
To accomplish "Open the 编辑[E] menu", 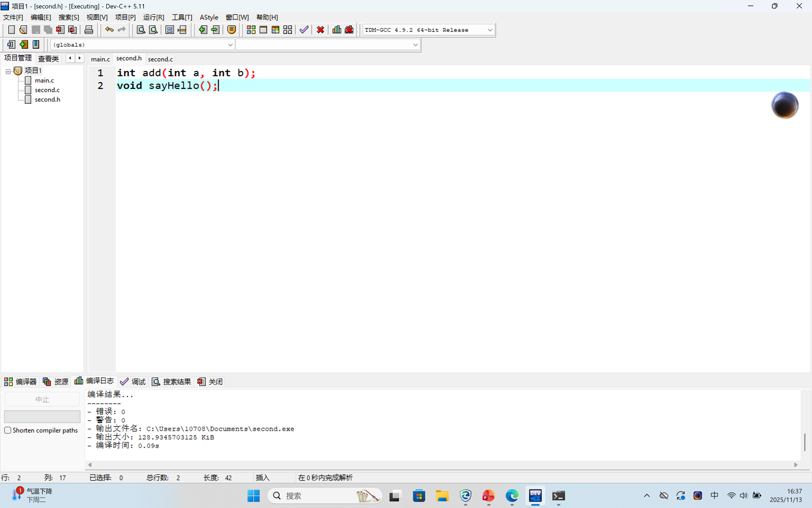I will pyautogui.click(x=41, y=17).
